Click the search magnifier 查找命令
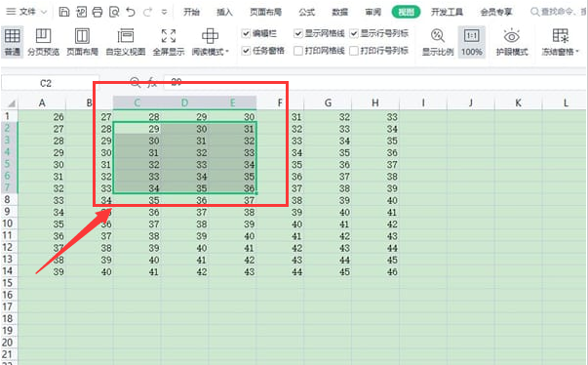The width and height of the screenshot is (588, 365). pyautogui.click(x=534, y=12)
